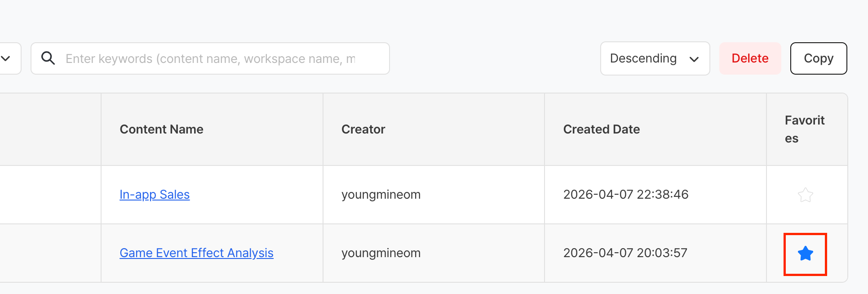Select creator youngmineom in Game Event row
Screen dimensions: 868x294
pyautogui.click(x=381, y=253)
